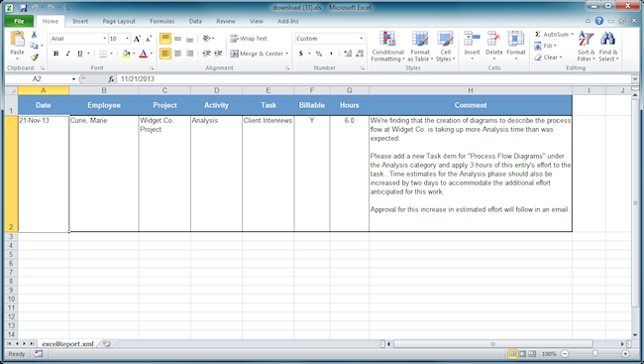Toggle Middle Align vertical alignment
The height and width of the screenshot is (364, 644).
click(x=177, y=39)
